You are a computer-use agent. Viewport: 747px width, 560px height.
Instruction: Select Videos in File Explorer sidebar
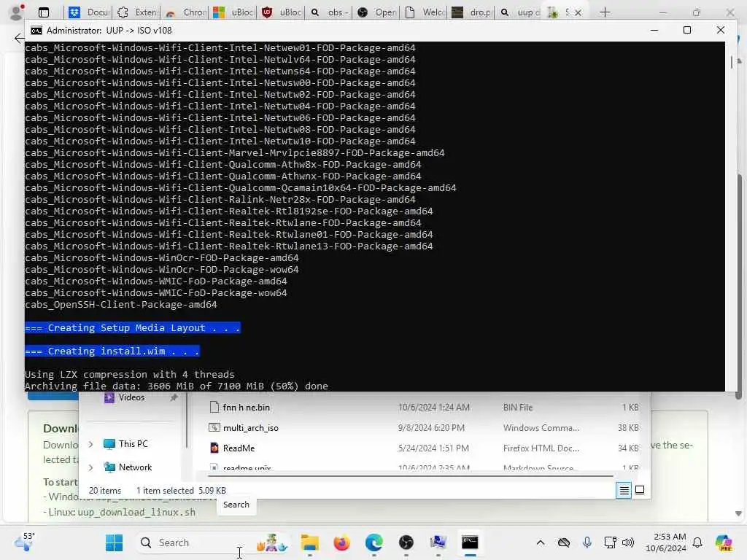tap(131, 397)
